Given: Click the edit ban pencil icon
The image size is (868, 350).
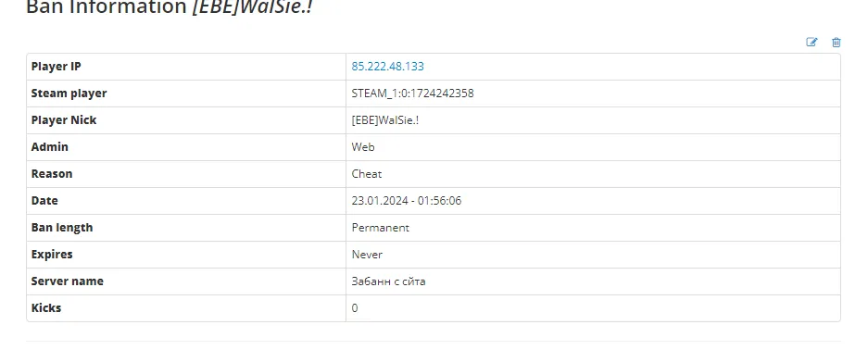Looking at the screenshot, I should [811, 42].
